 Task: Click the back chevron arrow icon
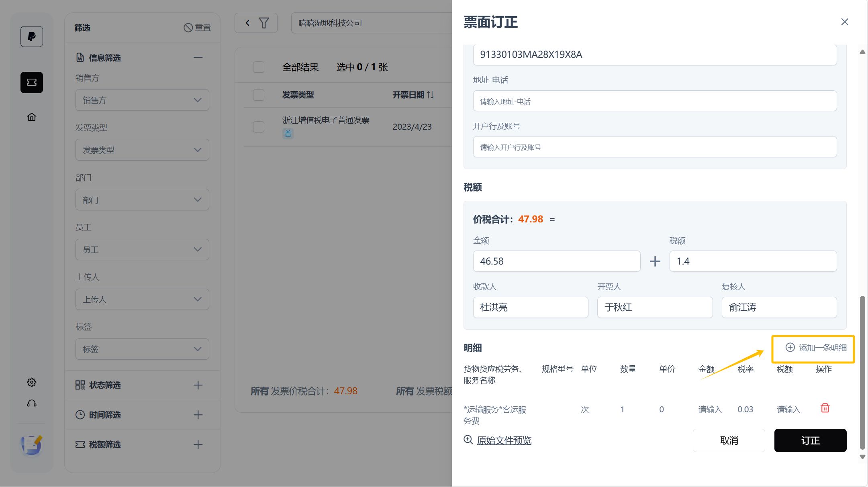click(x=247, y=23)
